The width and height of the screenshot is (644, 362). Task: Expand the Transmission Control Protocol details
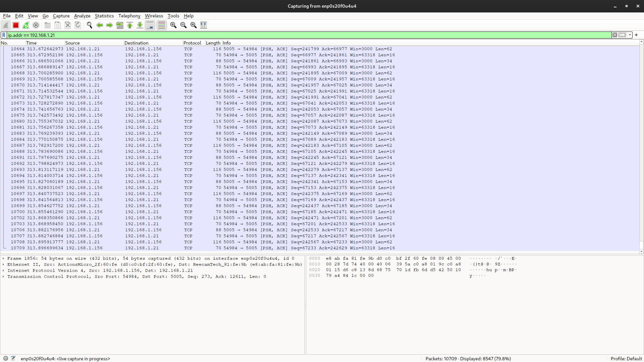coord(3,277)
